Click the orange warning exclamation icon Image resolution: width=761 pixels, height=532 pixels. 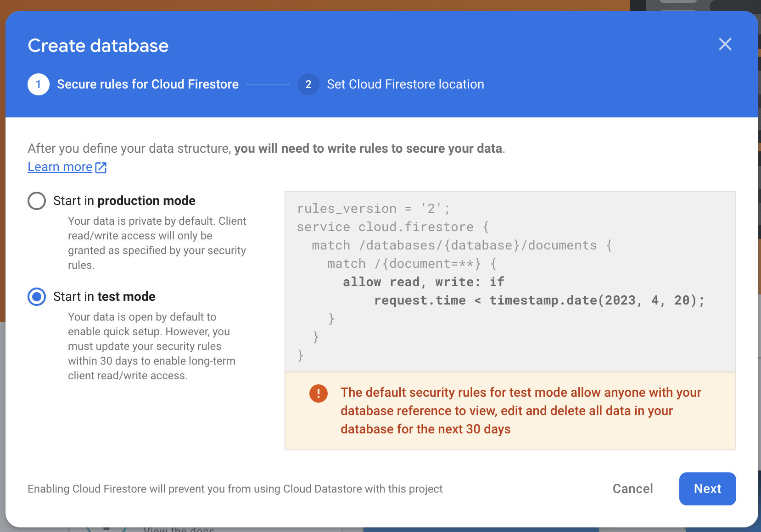pos(319,393)
